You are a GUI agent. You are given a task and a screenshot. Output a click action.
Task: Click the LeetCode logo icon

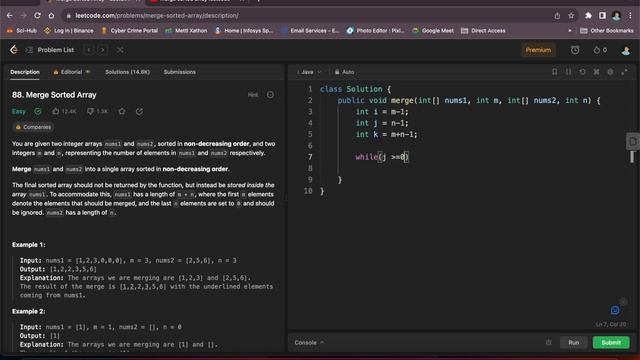pyautogui.click(x=14, y=50)
